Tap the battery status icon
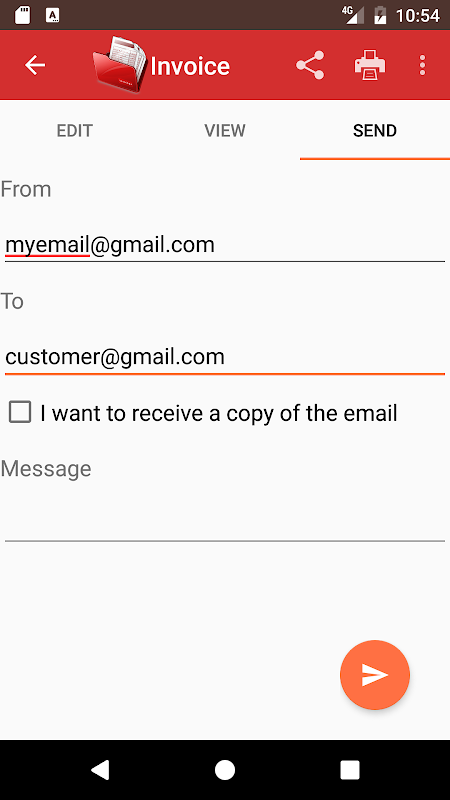 [x=380, y=15]
